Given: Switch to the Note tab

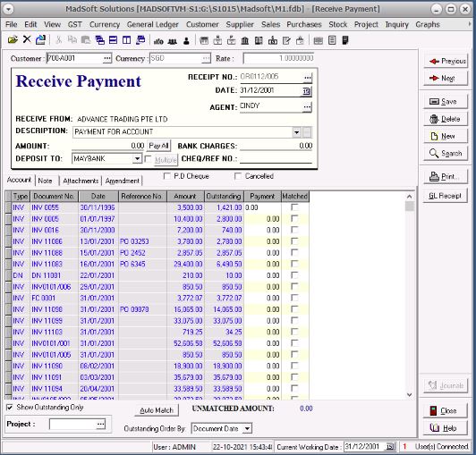Looking at the screenshot, I should [47, 181].
